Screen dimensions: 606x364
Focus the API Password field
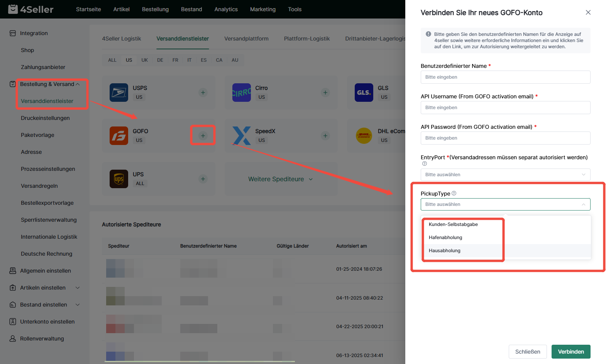(x=506, y=138)
